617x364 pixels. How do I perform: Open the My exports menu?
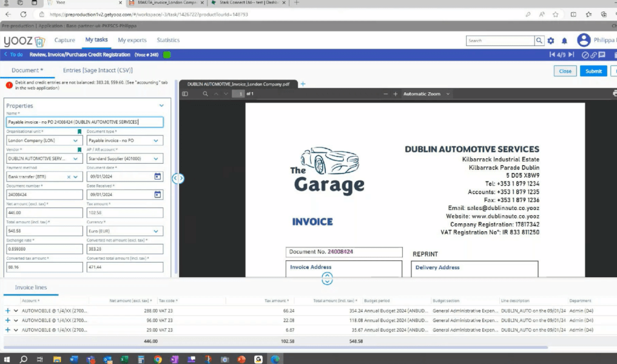pos(132,40)
